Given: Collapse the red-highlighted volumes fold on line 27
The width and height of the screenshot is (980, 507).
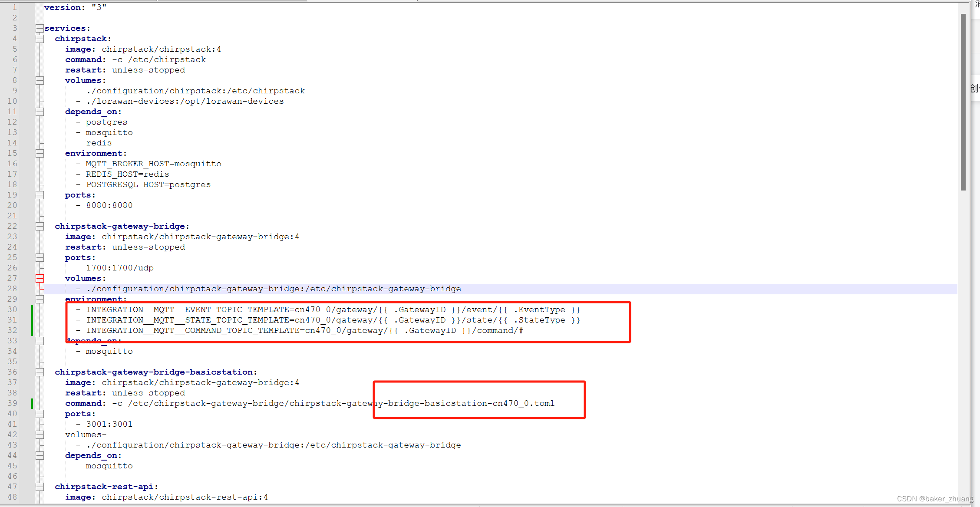Looking at the screenshot, I should coord(40,278).
